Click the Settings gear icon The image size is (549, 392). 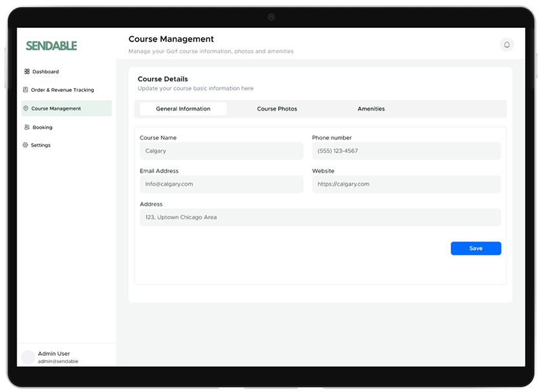(x=26, y=146)
